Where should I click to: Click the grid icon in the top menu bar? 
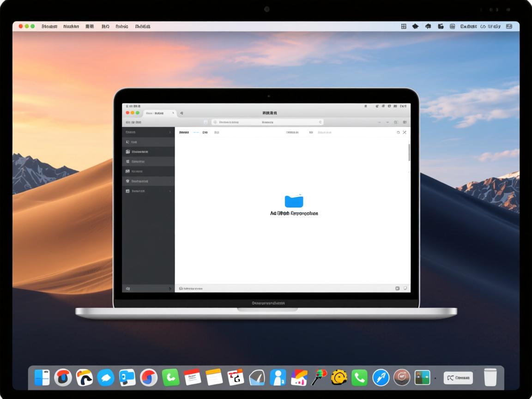(x=404, y=27)
